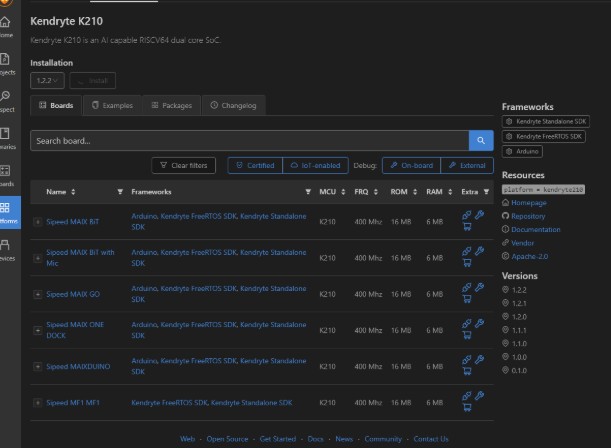611x448 pixels.
Task: Click the debug wrench icon for Sipeed MAIX BiT
Action: coord(480,215)
